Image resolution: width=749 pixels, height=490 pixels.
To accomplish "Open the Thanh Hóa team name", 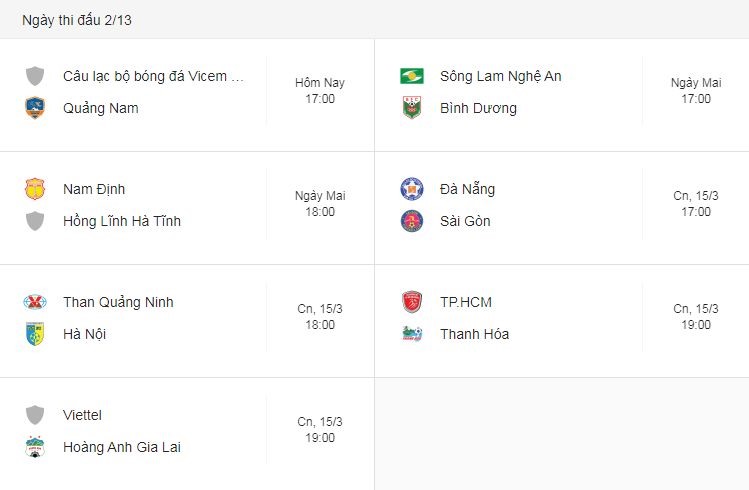I will (x=474, y=334).
